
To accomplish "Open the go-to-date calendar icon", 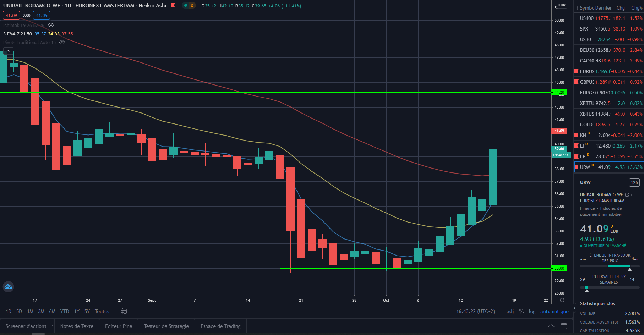I will [x=124, y=311].
